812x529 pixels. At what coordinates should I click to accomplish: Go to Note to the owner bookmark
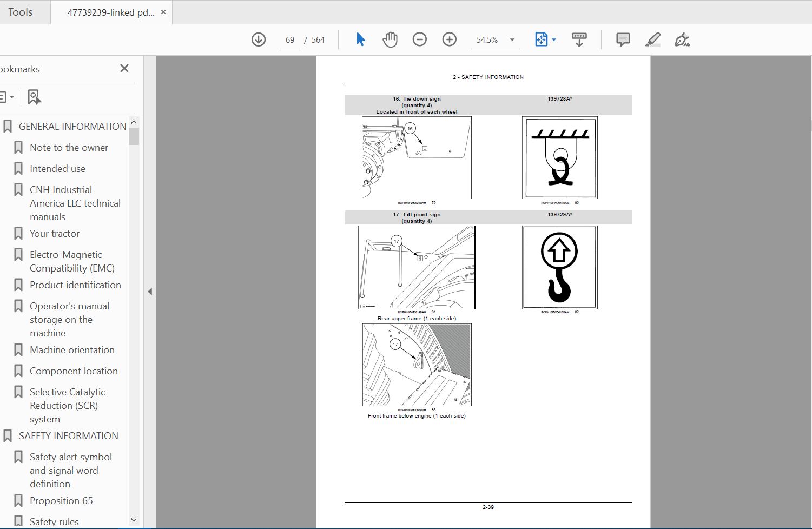pos(69,148)
